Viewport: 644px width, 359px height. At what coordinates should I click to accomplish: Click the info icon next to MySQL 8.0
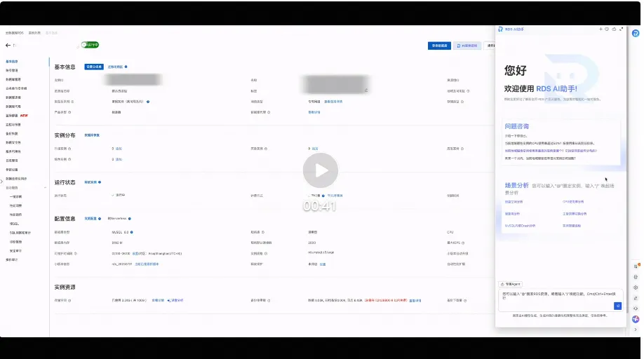131,232
